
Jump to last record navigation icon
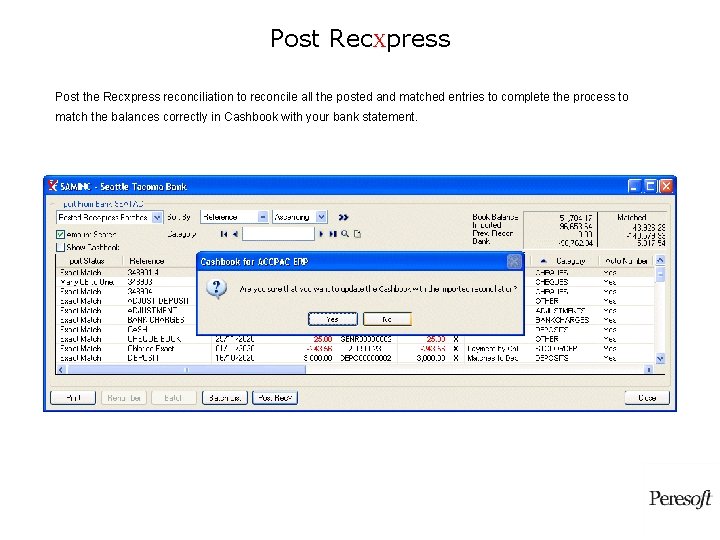click(x=333, y=234)
